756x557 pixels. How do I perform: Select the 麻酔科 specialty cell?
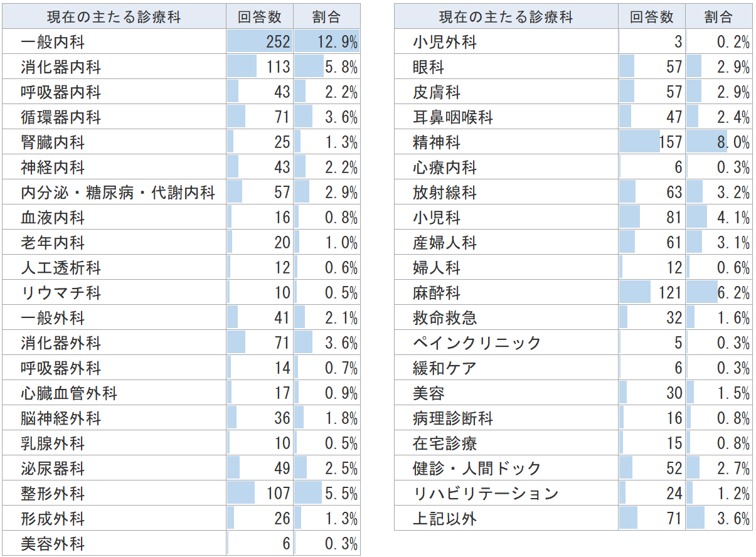[x=437, y=293]
